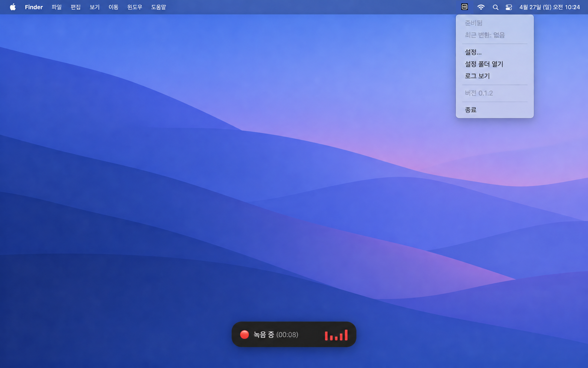Open the 이동 menu
588x368 pixels.
pos(113,7)
